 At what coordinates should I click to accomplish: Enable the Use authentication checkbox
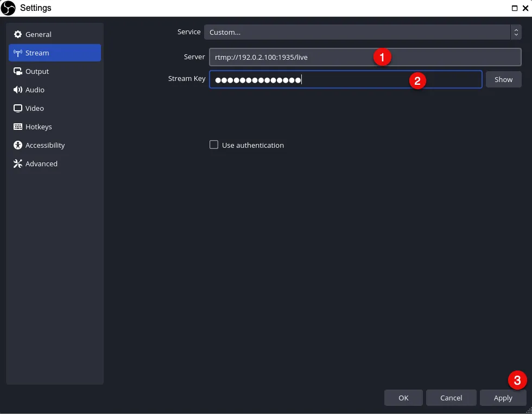[214, 145]
